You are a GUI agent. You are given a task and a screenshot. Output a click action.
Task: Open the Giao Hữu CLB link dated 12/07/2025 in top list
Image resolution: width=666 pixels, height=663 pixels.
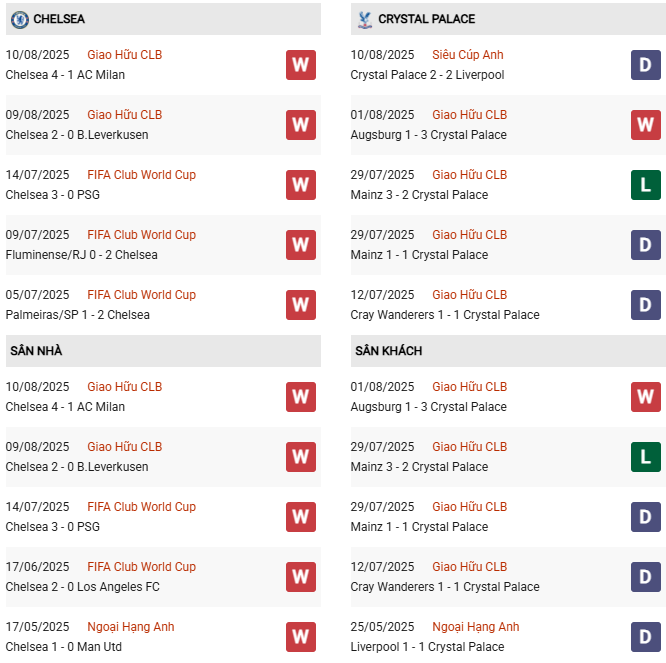click(469, 295)
